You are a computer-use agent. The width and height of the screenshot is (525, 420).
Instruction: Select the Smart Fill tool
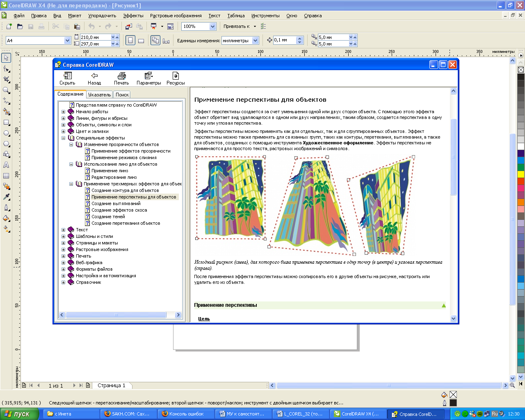pyautogui.click(x=6, y=111)
